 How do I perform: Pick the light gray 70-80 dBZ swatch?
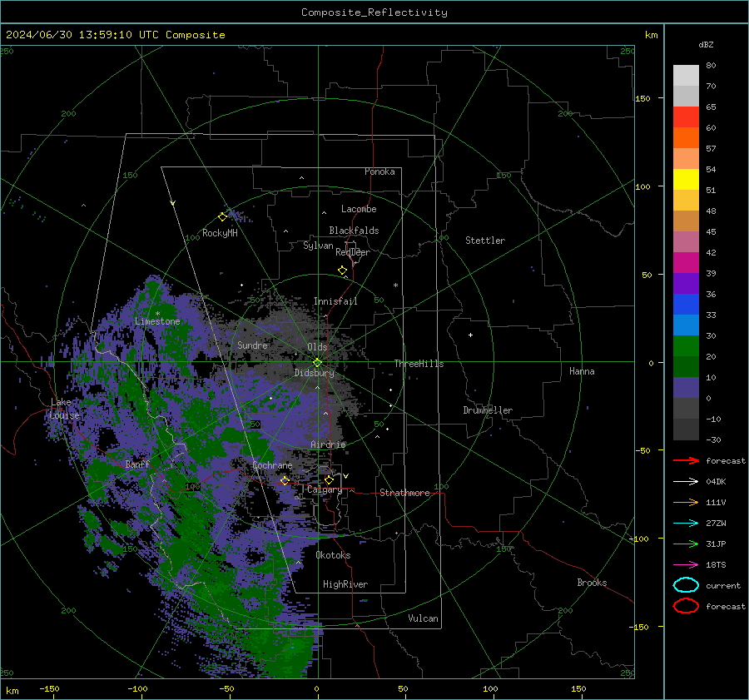[686, 76]
